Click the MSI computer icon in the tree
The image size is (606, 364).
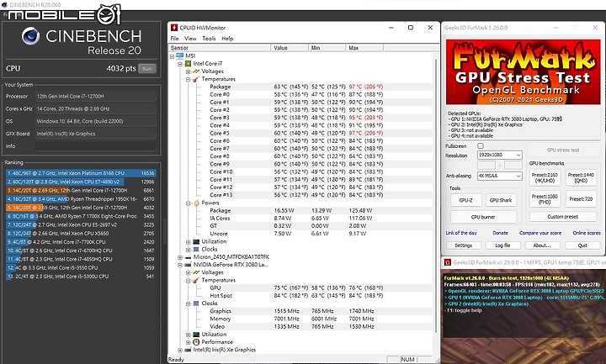180,55
